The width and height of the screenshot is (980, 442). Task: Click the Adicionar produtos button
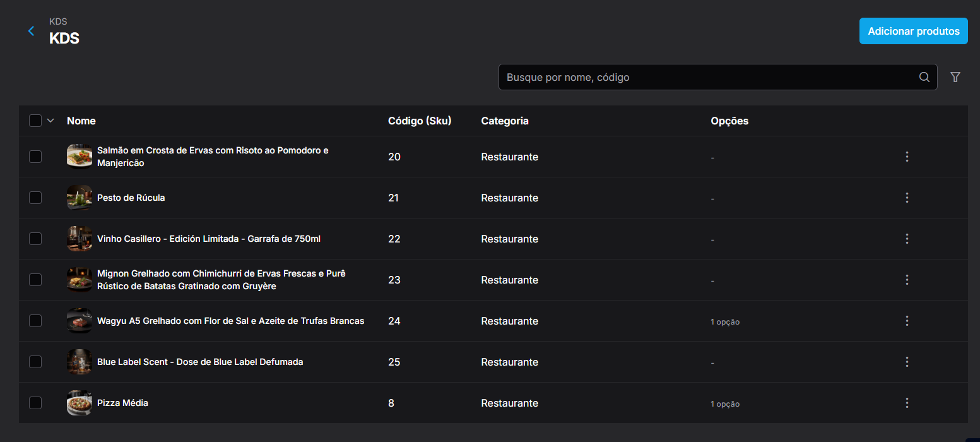point(913,31)
